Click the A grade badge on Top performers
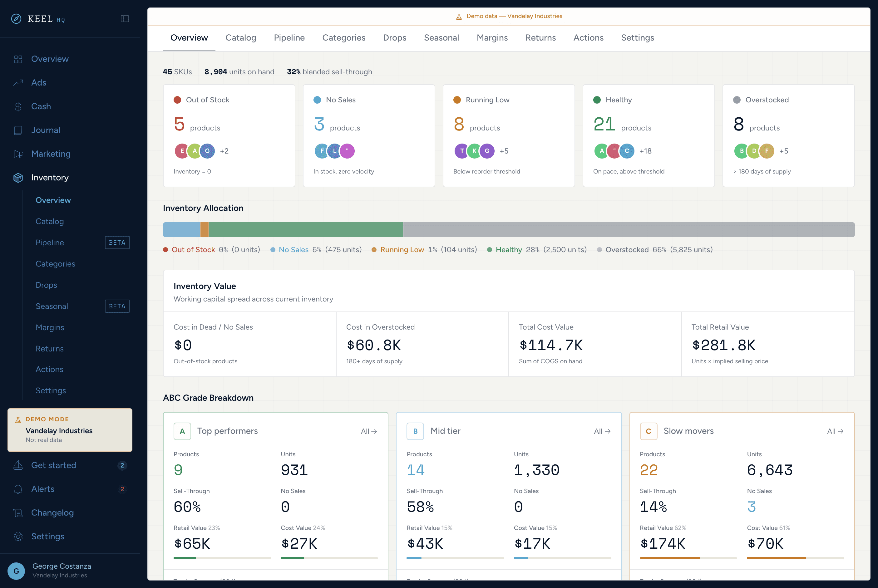This screenshot has width=878, height=588. point(182,431)
